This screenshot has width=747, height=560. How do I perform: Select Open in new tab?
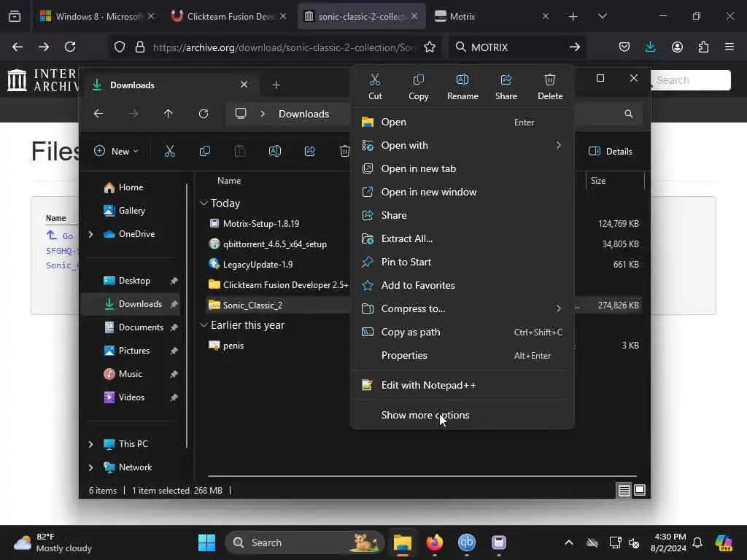462,168
